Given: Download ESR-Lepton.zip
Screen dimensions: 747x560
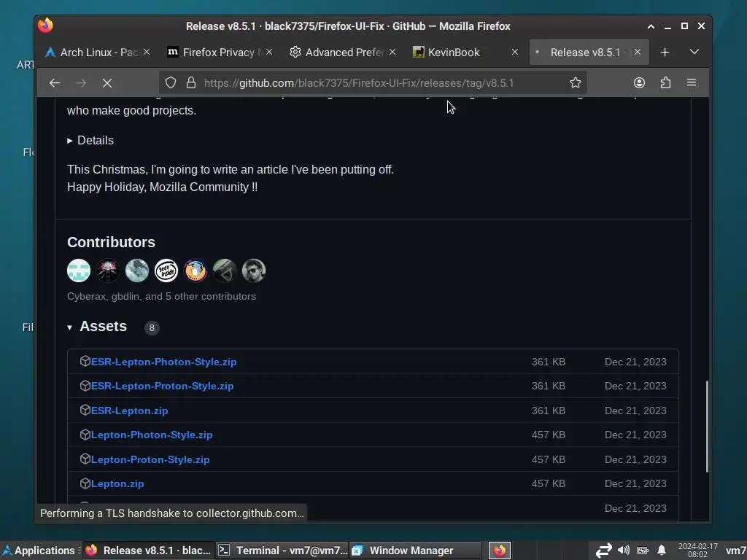Looking at the screenshot, I should coord(130,411).
